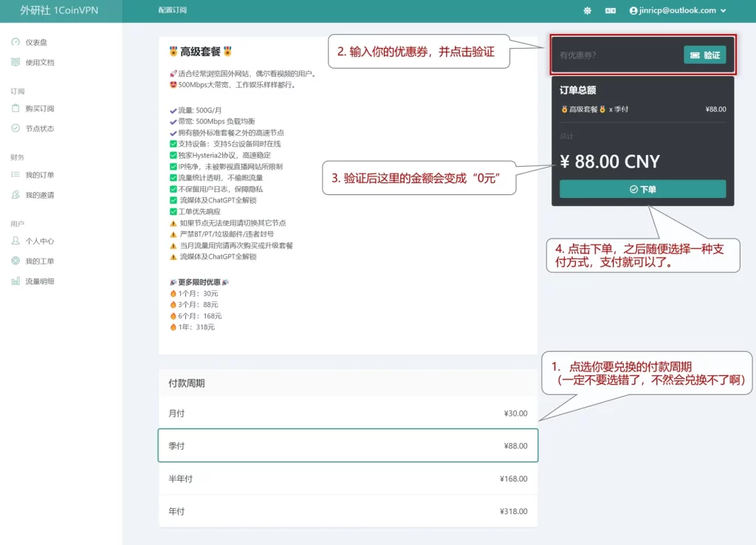Click the my orders list icon
756x545 pixels.
(x=16, y=174)
